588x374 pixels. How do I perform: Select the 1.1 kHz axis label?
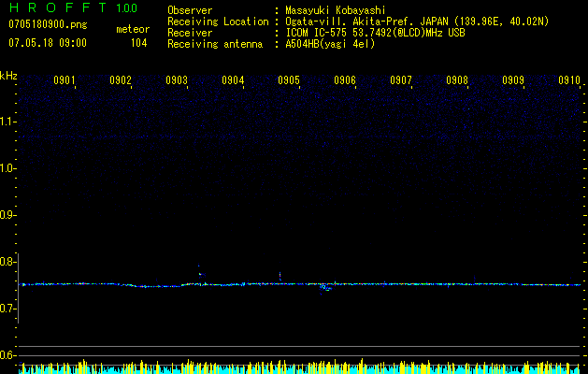click(x=7, y=122)
